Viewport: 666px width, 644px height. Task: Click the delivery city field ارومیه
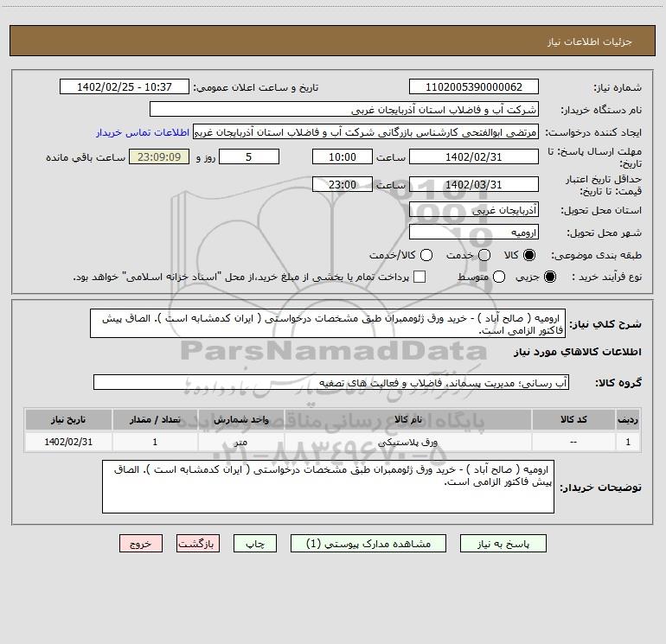474,232
